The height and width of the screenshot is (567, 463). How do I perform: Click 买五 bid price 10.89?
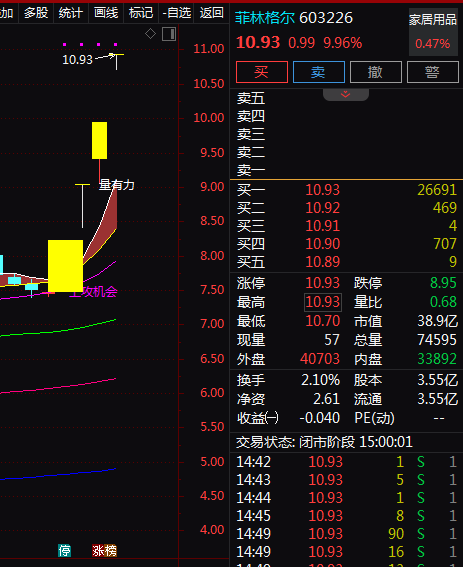pyautogui.click(x=323, y=261)
